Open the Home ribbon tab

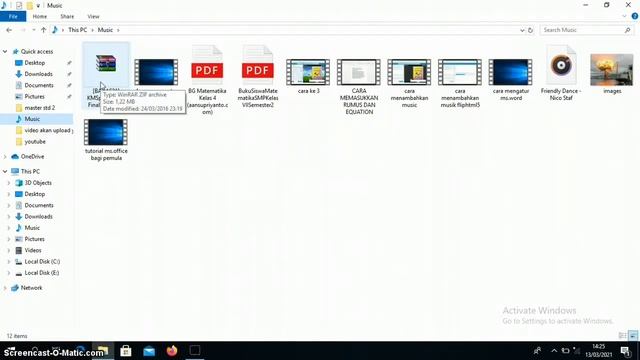(40, 16)
